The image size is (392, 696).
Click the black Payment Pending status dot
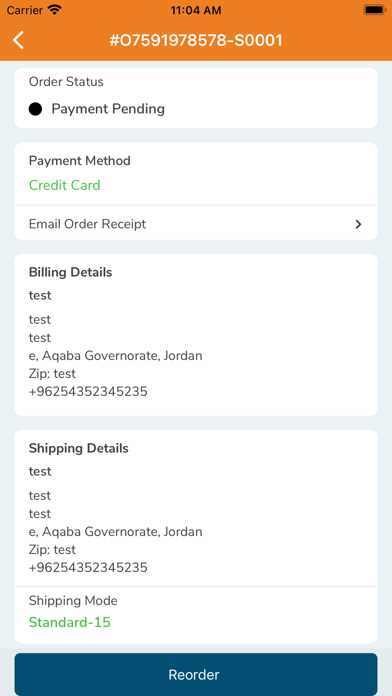(x=36, y=109)
